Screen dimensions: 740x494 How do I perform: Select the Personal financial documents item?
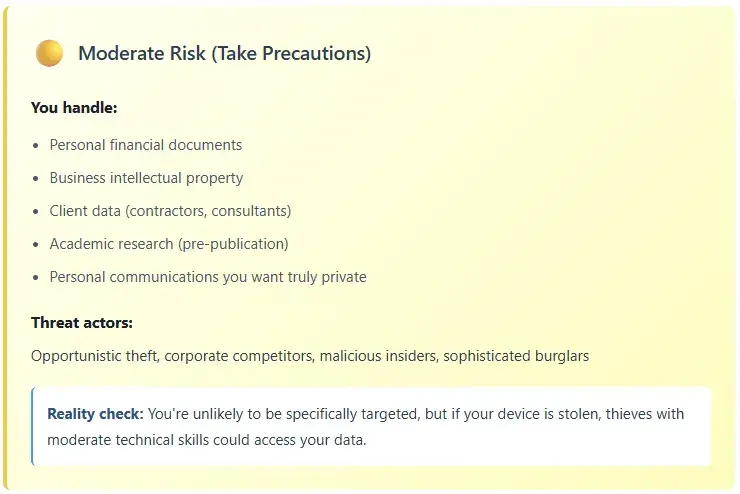click(146, 145)
